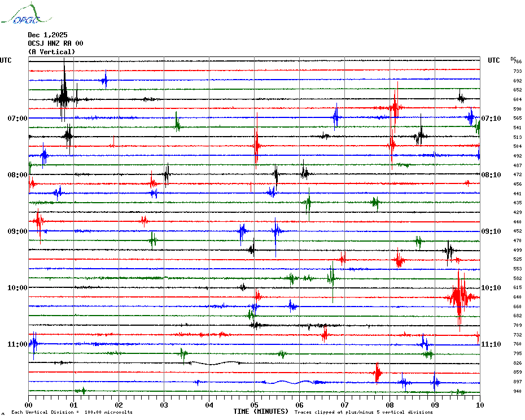The height and width of the screenshot is (420, 525).
Task: Select the 11:10 label on right side
Action: tap(491, 344)
